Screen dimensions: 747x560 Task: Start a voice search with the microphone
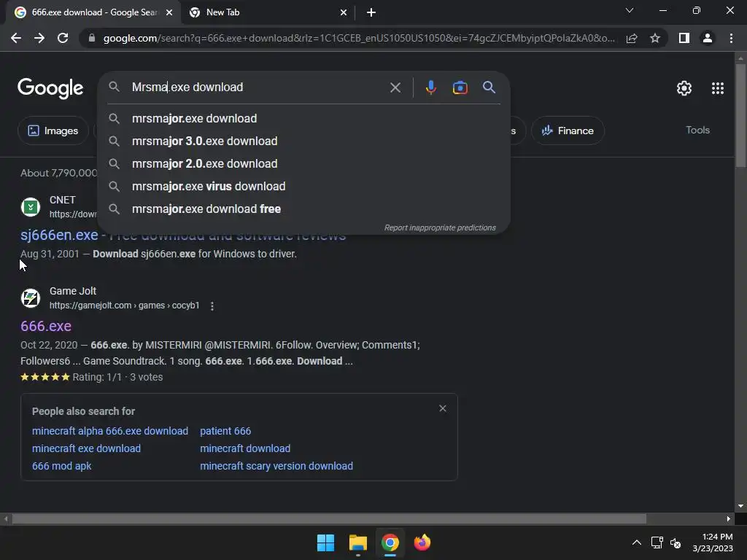coord(430,87)
